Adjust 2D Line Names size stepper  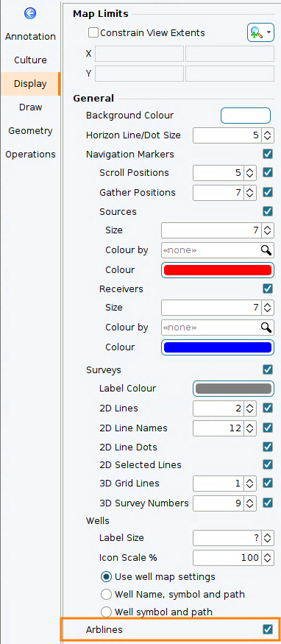(249, 428)
